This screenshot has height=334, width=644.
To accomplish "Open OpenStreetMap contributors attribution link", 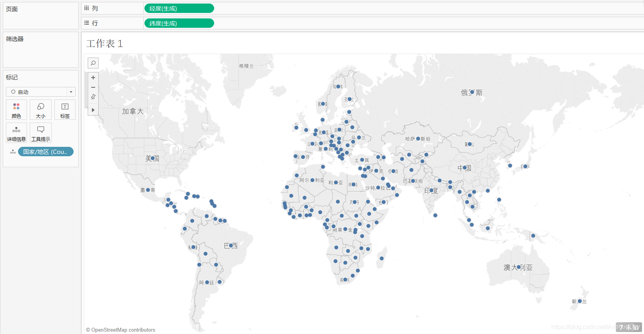I will 121,330.
